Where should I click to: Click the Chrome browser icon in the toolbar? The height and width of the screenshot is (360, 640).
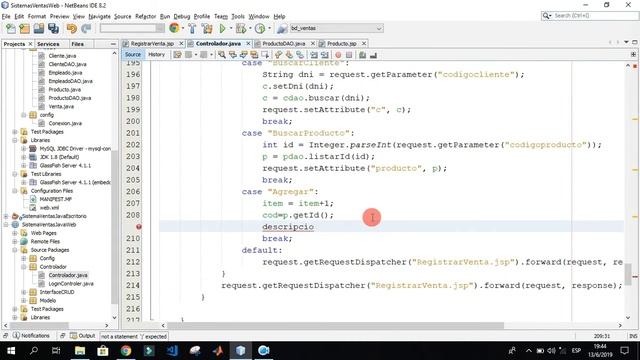click(x=174, y=28)
